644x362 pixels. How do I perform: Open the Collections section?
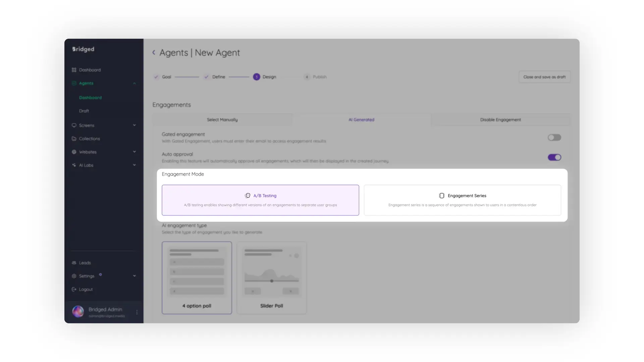click(x=89, y=138)
